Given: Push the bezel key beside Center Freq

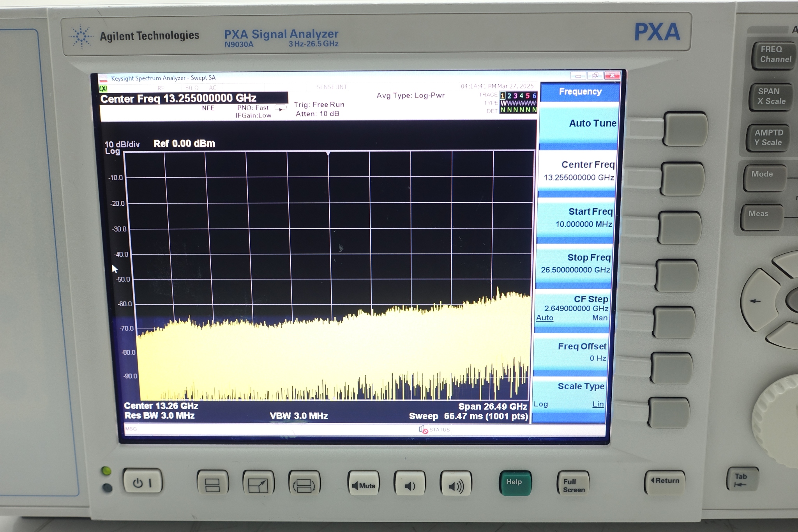Looking at the screenshot, I should point(683,179).
